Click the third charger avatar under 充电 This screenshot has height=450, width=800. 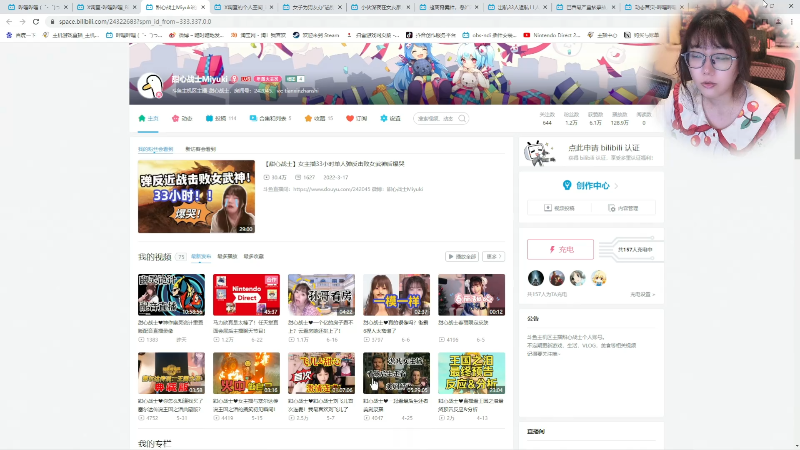coord(578,278)
